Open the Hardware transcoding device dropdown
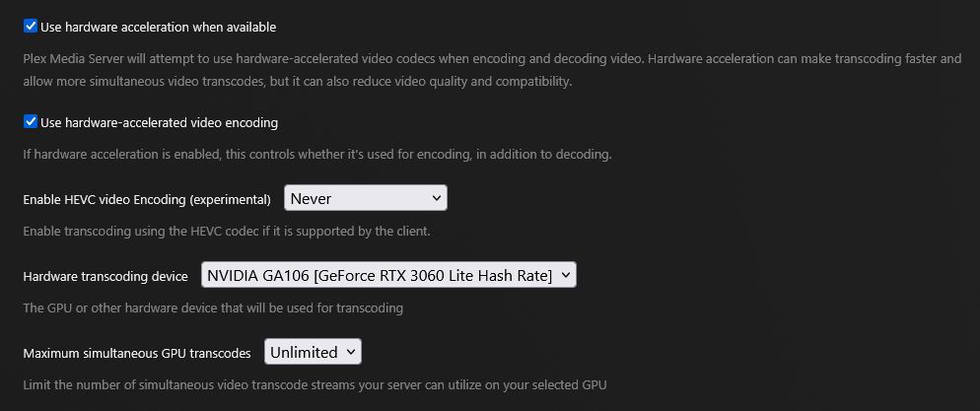The width and height of the screenshot is (980, 411). point(388,275)
